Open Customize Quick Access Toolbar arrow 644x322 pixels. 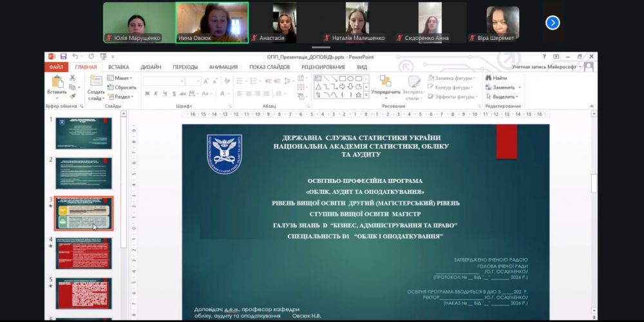pyautogui.click(x=113, y=57)
